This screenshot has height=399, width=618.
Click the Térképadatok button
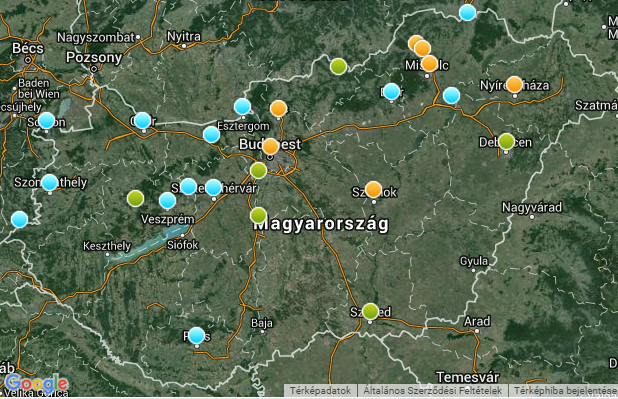320,390
